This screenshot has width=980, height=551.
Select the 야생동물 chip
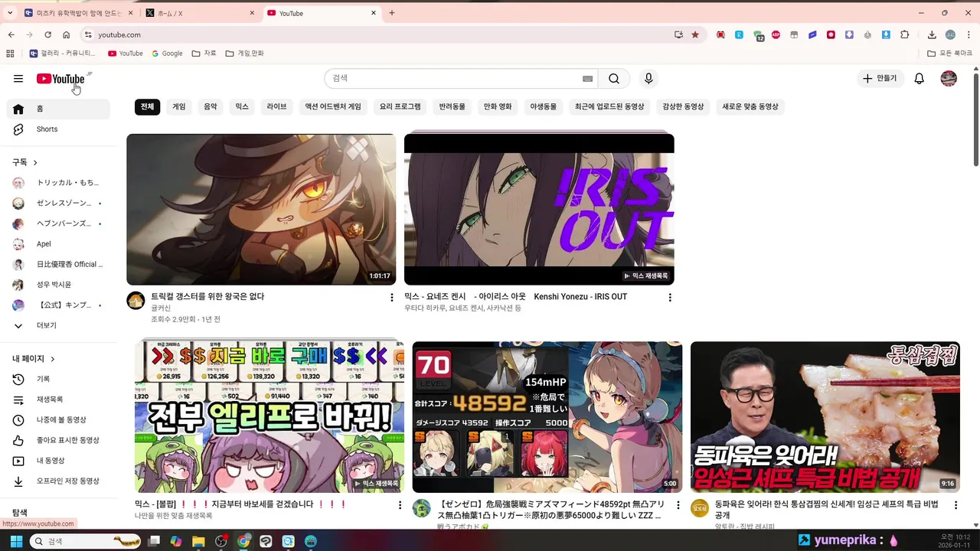click(x=544, y=107)
